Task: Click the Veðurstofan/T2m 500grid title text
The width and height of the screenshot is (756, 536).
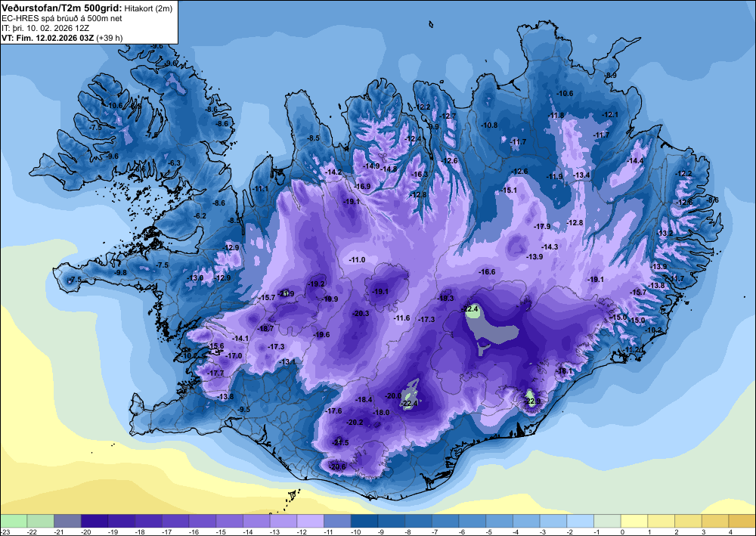Action: [62, 8]
